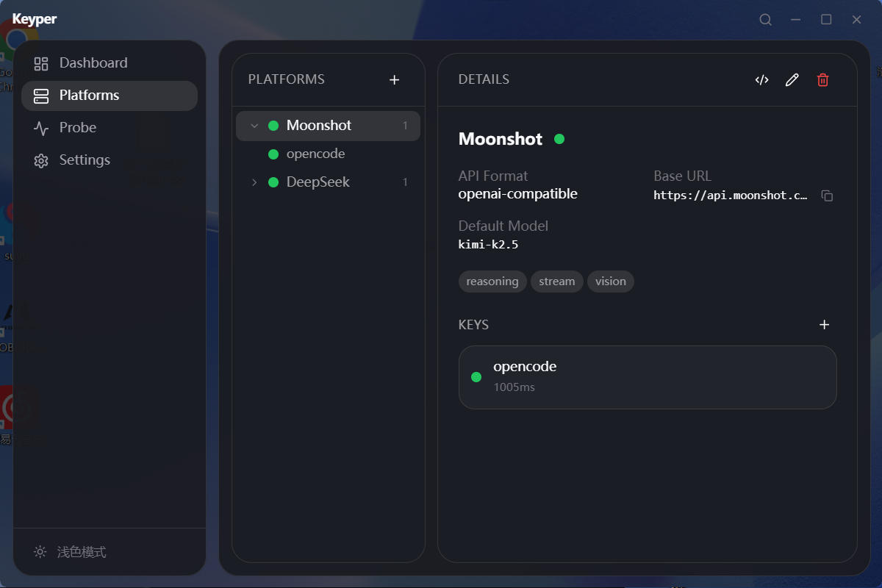Select the opencode key under Moonshot
The width and height of the screenshot is (882, 588).
328,154
